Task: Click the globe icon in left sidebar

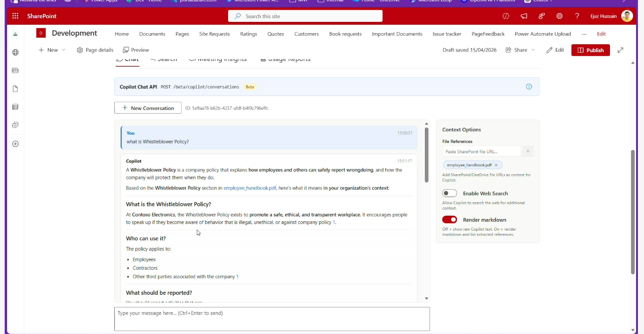Action: click(15, 53)
